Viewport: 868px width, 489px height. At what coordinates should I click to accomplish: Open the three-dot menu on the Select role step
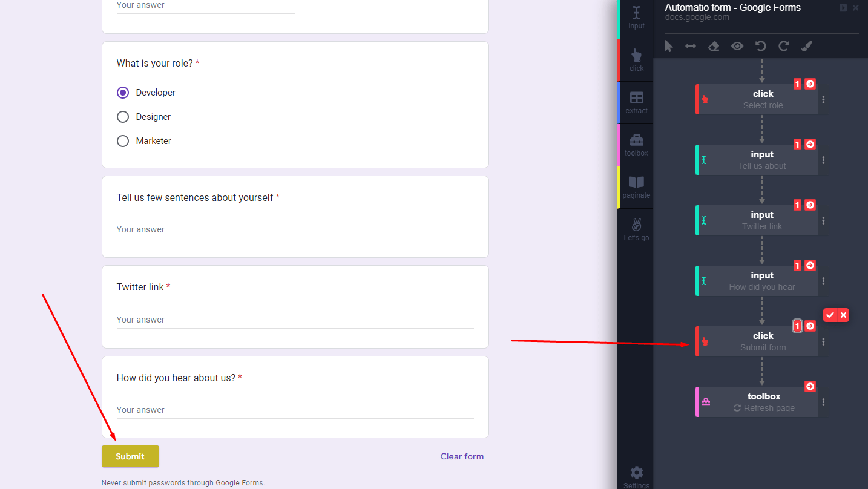823,99
